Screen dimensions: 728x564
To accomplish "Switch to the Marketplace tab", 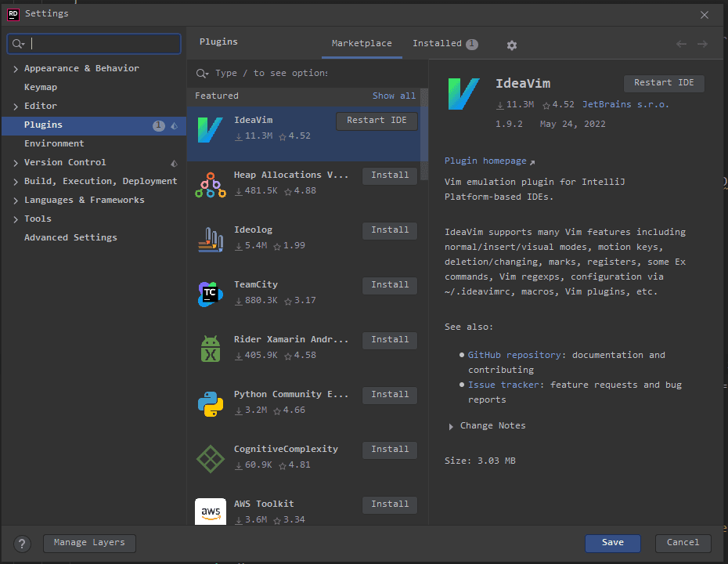I will 362,44.
